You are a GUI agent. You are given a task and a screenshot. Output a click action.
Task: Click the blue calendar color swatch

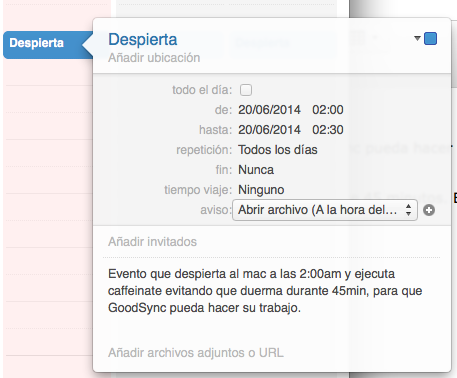[x=430, y=38]
